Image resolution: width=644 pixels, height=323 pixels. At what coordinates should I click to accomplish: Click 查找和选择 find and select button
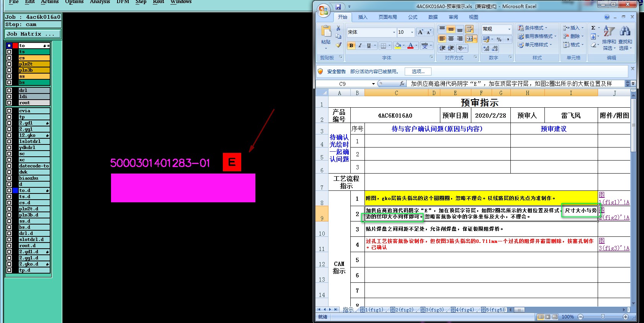(x=625, y=38)
